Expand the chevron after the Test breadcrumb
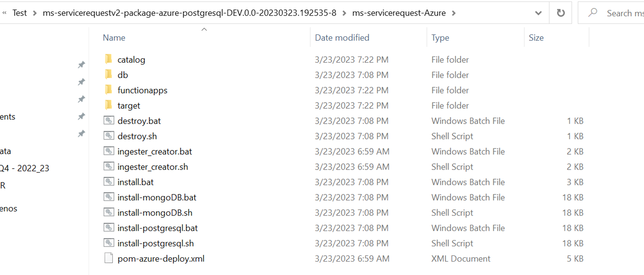The width and height of the screenshot is (644, 275). pos(35,13)
